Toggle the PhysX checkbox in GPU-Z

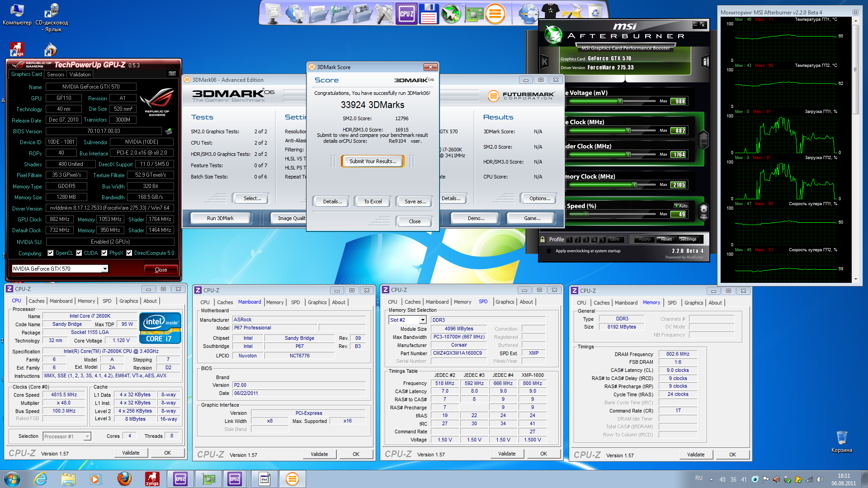click(104, 253)
